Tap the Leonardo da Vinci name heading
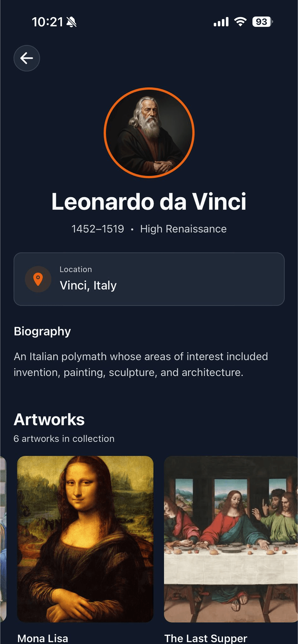 pyautogui.click(x=149, y=202)
